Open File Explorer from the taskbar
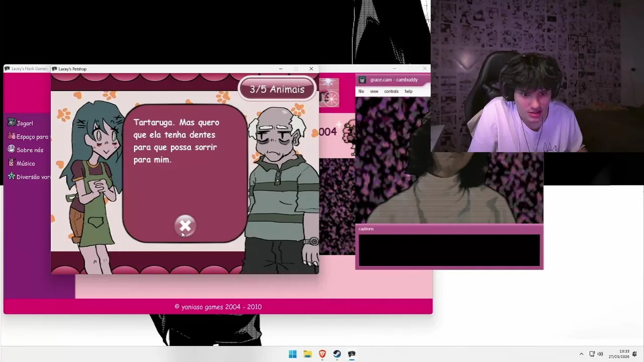This screenshot has width=644, height=362. tap(307, 354)
